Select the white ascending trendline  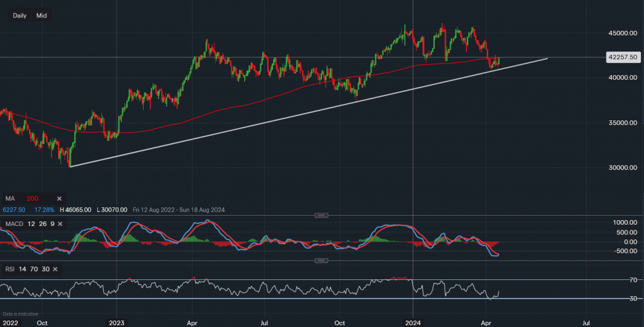click(x=309, y=113)
